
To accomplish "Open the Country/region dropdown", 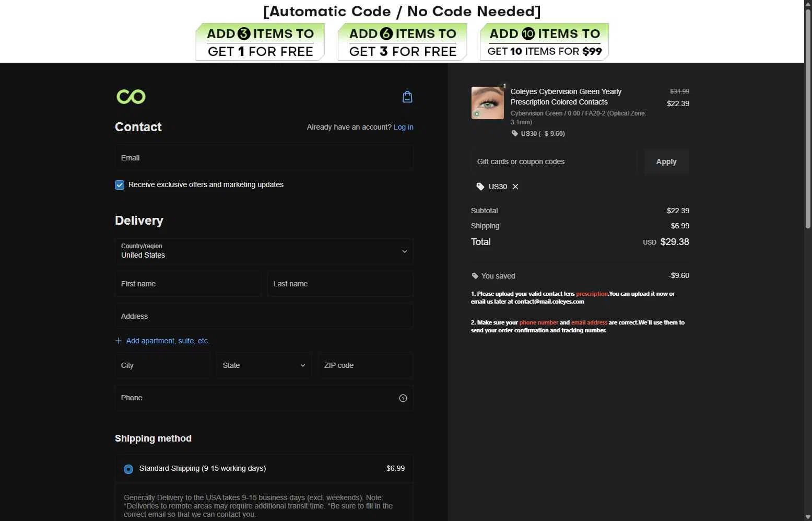I will [x=264, y=251].
